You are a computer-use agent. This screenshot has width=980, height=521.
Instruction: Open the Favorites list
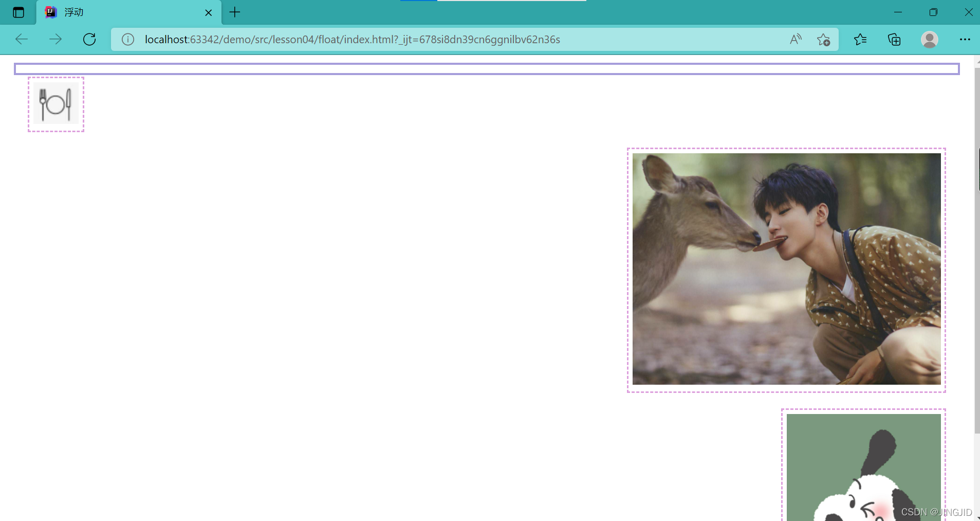pyautogui.click(x=860, y=40)
